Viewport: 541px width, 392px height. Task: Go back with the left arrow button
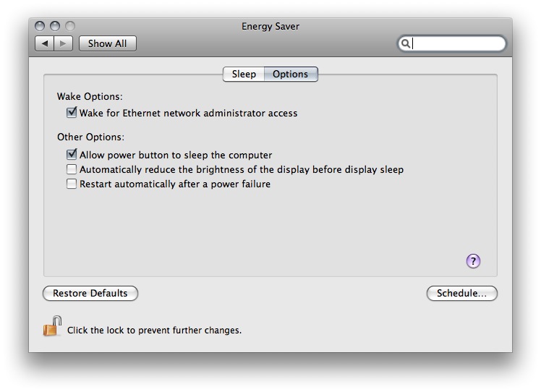(45, 43)
